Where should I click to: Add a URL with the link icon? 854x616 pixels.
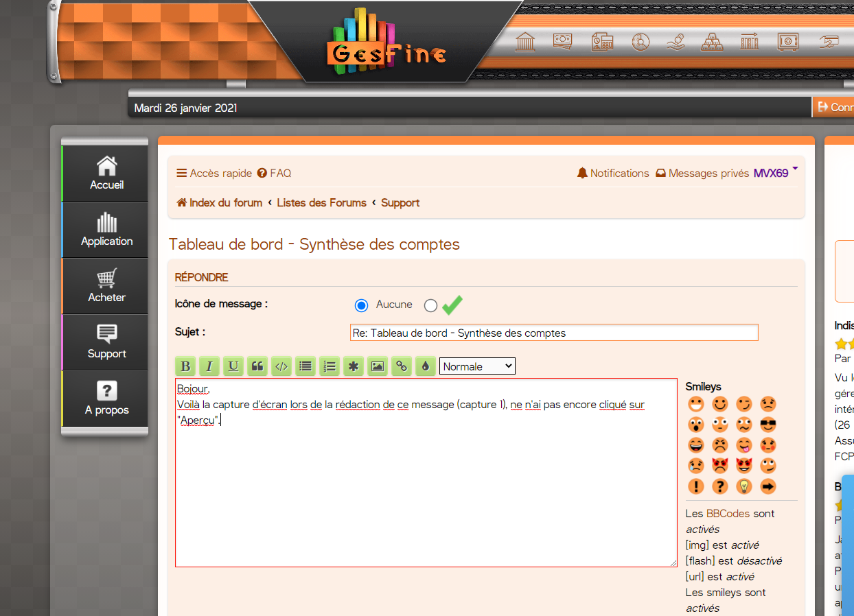[401, 366]
